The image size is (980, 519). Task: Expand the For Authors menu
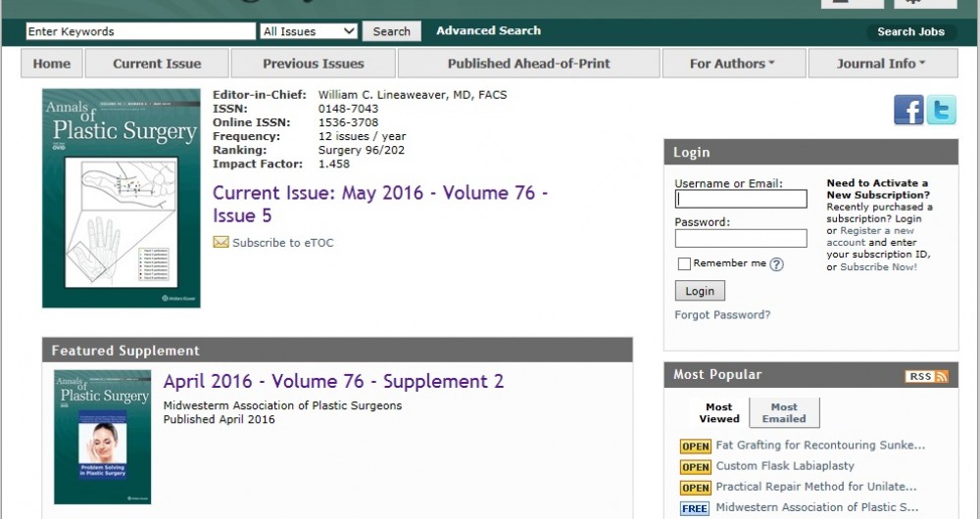point(732,64)
